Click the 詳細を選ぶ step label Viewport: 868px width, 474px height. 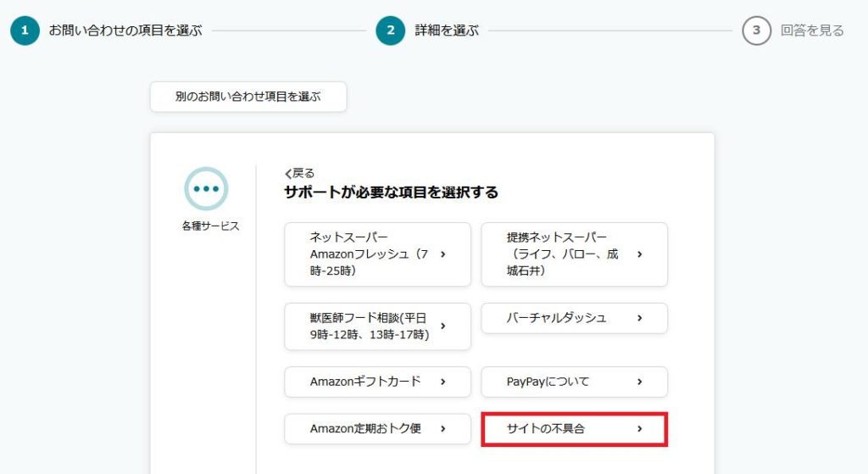(x=447, y=31)
